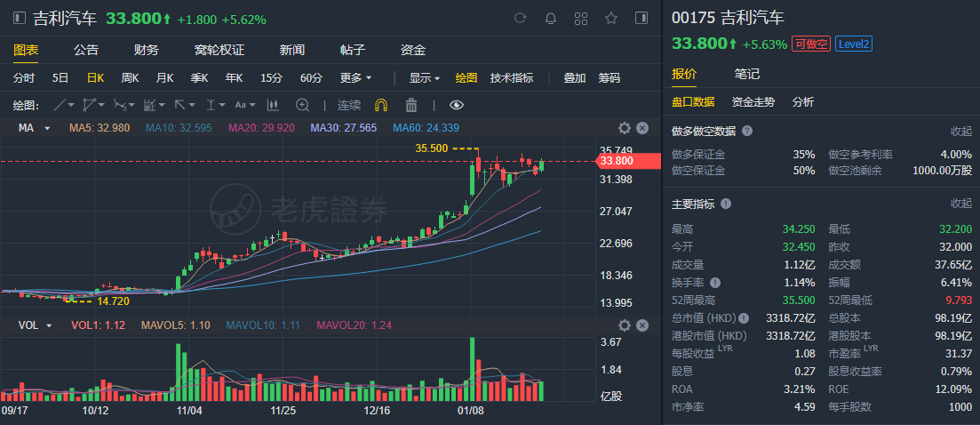The height and width of the screenshot is (425, 980).
Task: Open the 显示 display dropdown
Action: (x=425, y=78)
